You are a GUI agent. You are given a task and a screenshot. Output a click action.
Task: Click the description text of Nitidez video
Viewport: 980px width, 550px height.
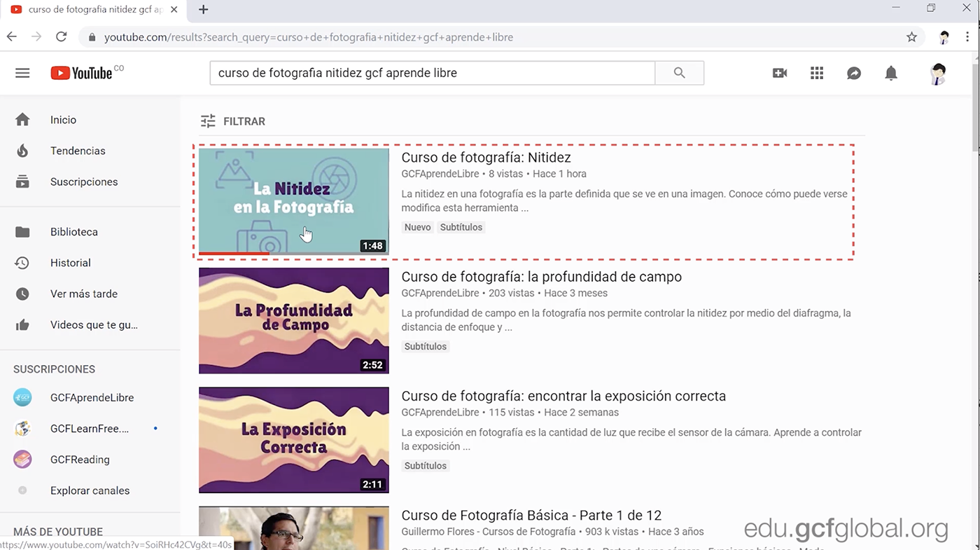(624, 201)
